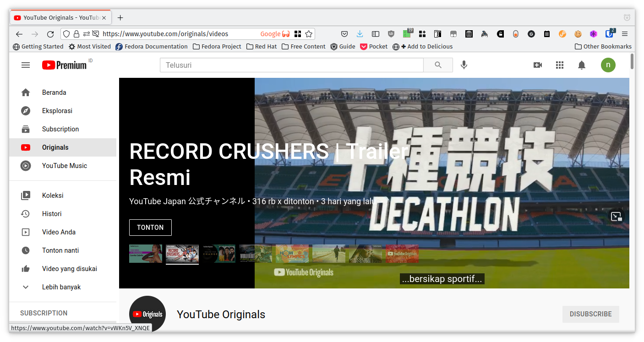Click the Telusuri search field
The width and height of the screenshot is (644, 342).
point(292,65)
